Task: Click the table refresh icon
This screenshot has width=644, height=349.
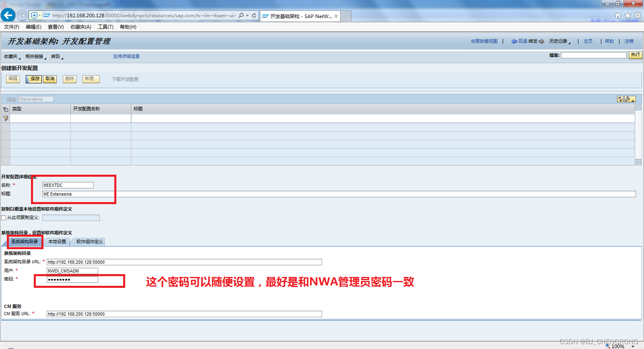Action: [620, 99]
